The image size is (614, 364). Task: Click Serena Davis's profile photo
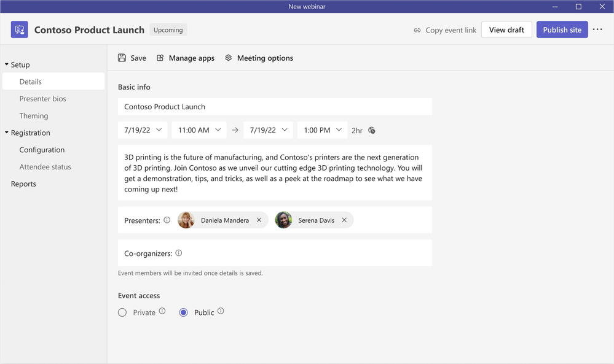(x=283, y=220)
